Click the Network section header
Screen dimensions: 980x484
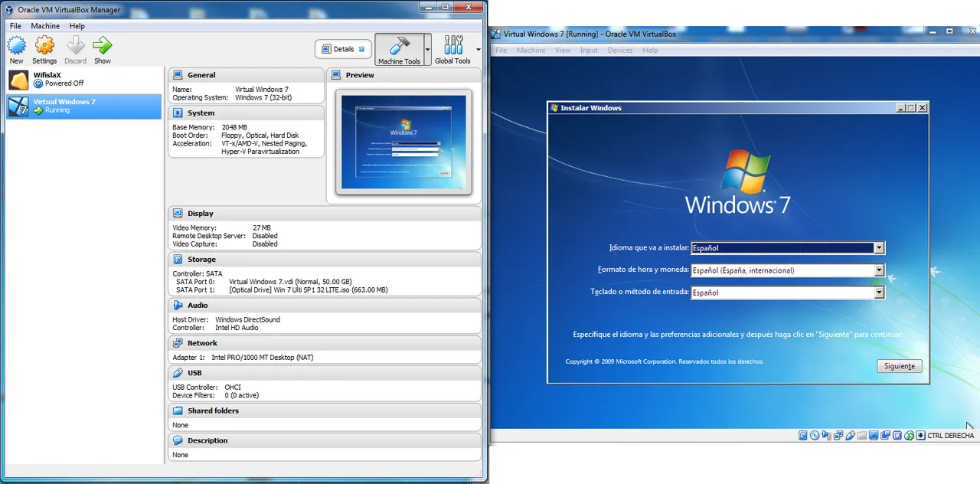[x=325, y=343]
